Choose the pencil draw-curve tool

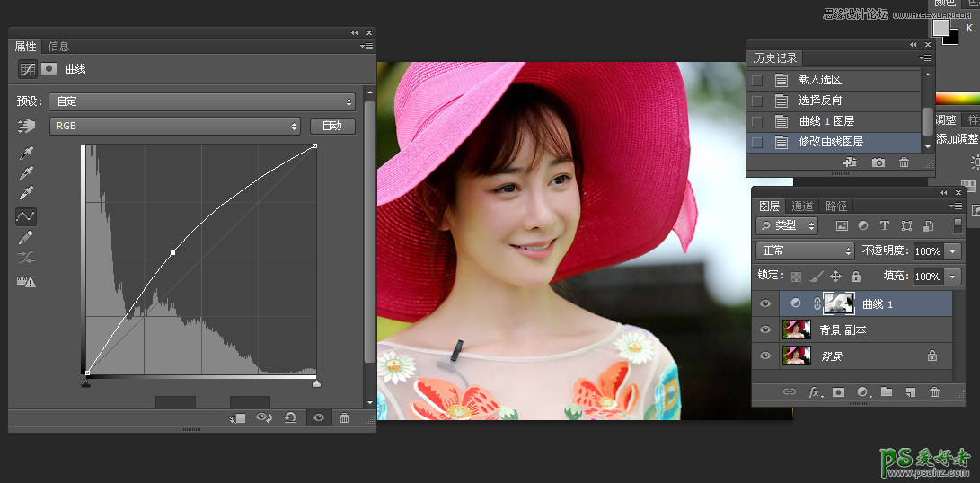pos(26,237)
